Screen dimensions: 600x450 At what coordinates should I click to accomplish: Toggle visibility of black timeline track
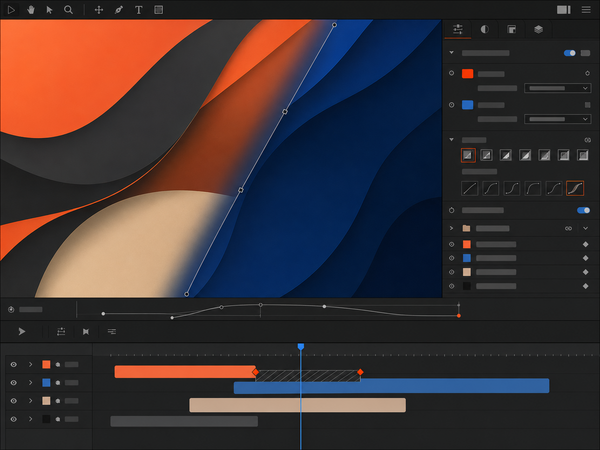(x=13, y=419)
